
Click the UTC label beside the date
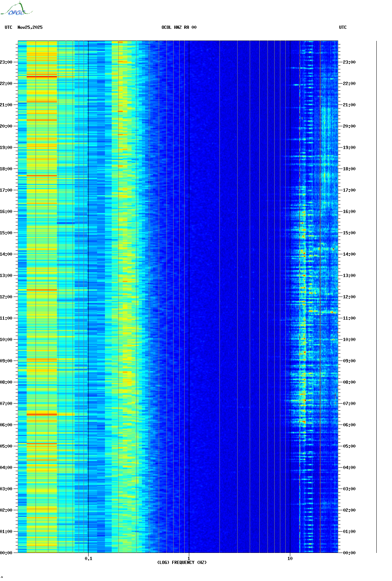pyautogui.click(x=9, y=27)
